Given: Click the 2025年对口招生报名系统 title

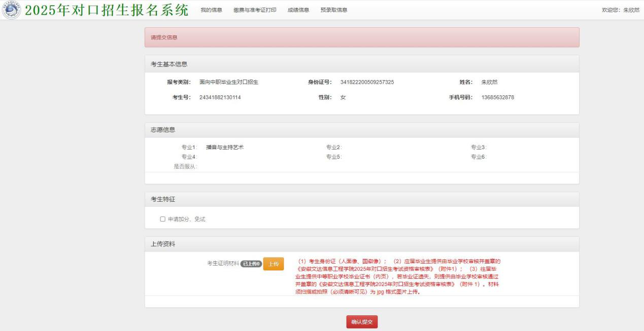Looking at the screenshot, I should (x=106, y=11).
